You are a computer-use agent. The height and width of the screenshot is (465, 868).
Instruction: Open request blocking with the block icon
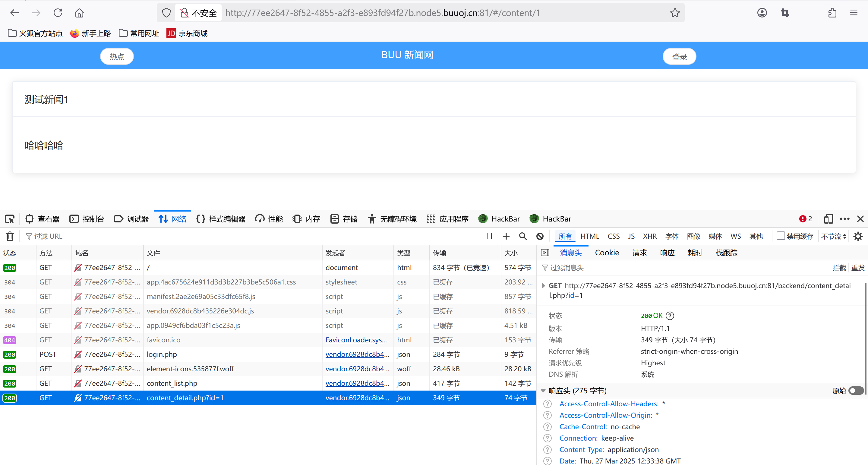point(540,236)
